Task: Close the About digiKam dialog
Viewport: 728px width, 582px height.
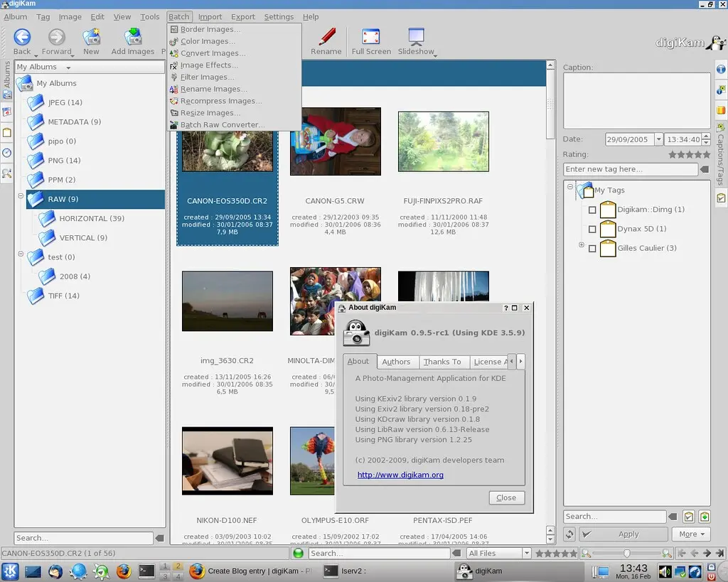Action: tap(506, 498)
